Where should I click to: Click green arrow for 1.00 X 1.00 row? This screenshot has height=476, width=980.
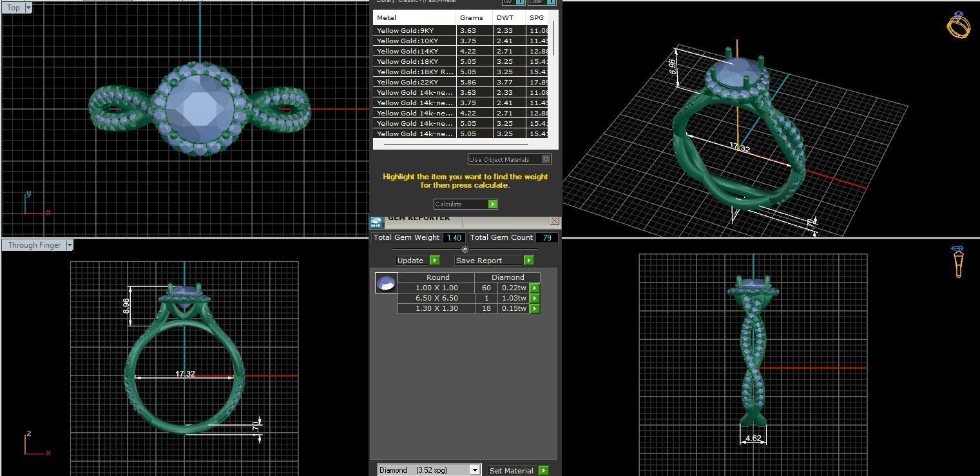point(535,288)
